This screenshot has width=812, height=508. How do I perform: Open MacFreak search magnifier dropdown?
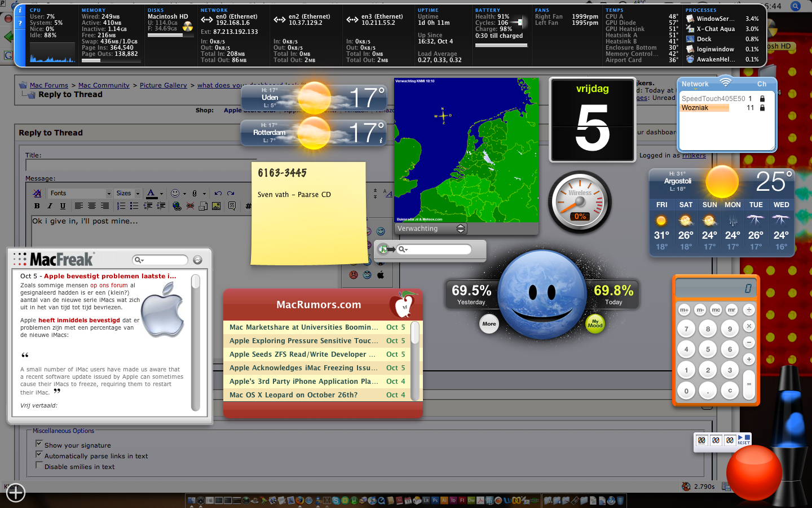pyautogui.click(x=139, y=260)
